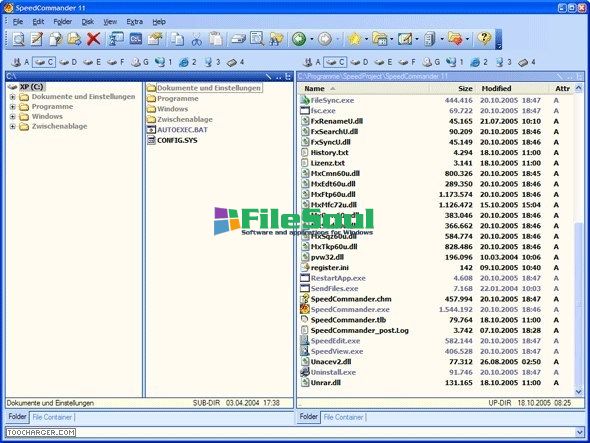The height and width of the screenshot is (443, 590).
Task: Sort by Size column header
Action: (453, 89)
